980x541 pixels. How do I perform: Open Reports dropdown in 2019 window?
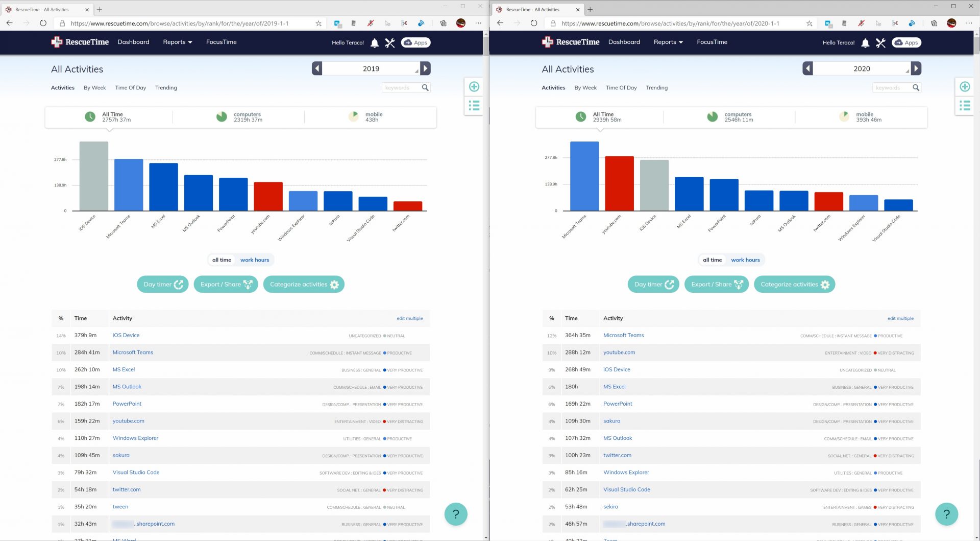[178, 42]
